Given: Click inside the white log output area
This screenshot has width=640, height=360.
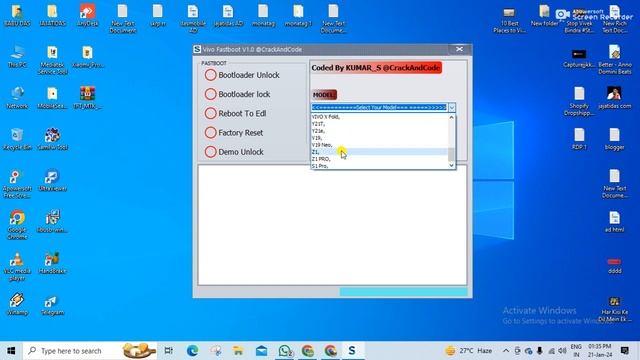Looking at the screenshot, I should (x=332, y=225).
